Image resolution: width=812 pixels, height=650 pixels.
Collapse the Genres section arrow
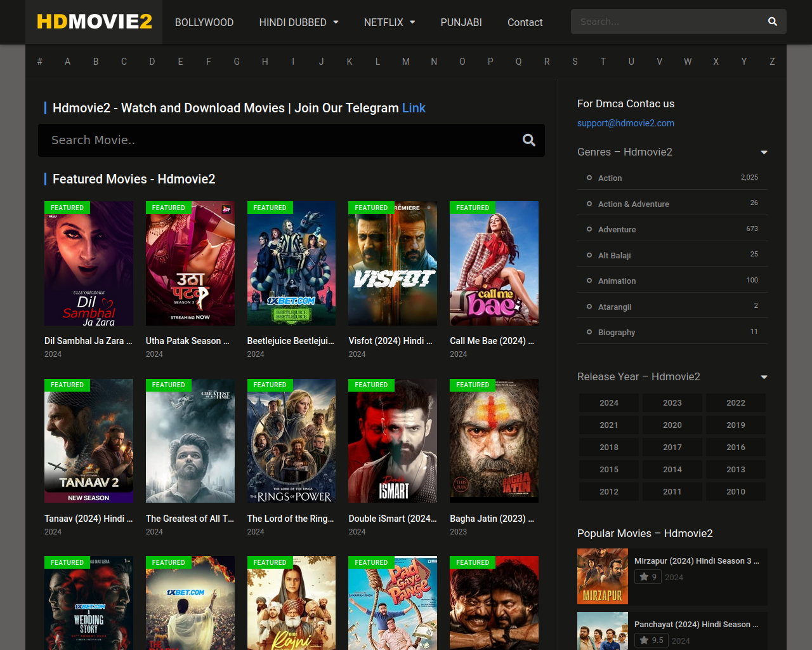[x=764, y=152]
